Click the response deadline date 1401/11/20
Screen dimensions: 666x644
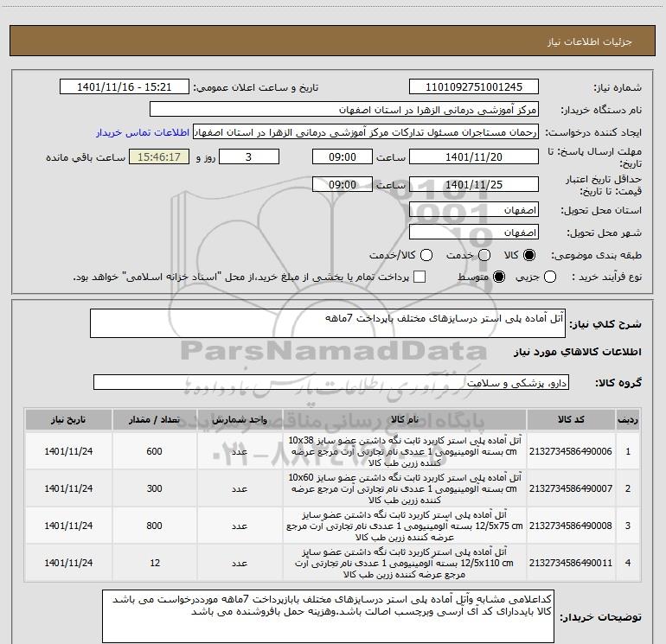coord(474,156)
